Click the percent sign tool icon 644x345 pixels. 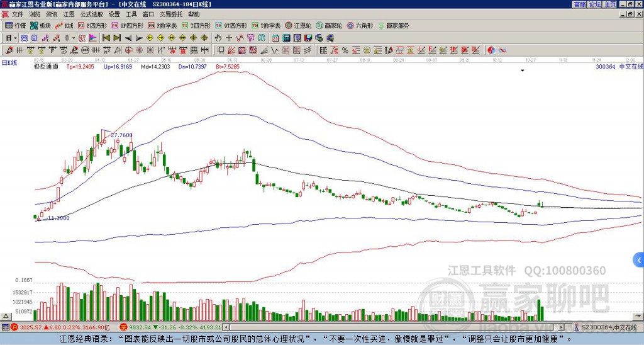(x=345, y=50)
